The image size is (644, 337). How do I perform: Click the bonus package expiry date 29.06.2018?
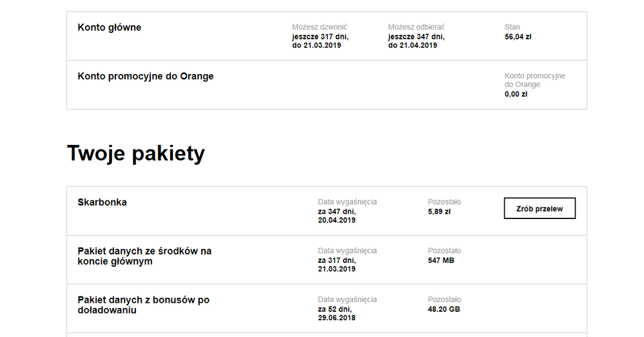[337, 318]
